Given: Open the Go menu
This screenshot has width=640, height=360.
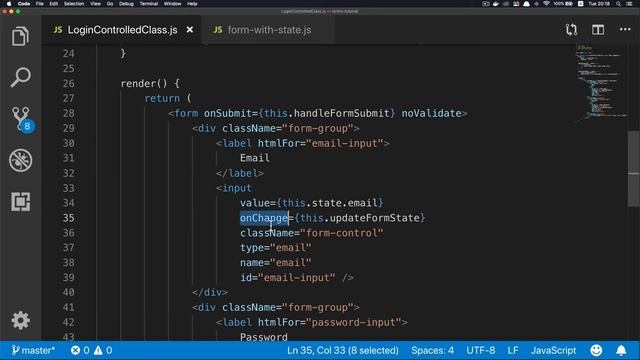Looking at the screenshot, I should [x=110, y=4].
